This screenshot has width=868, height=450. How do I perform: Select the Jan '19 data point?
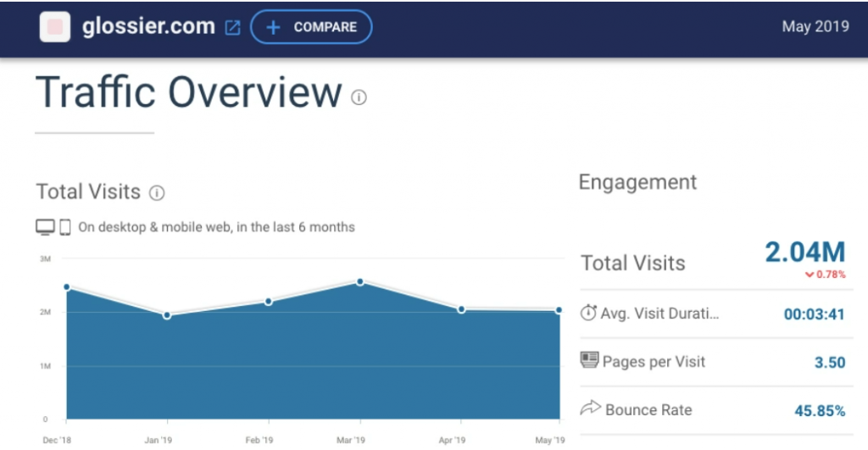click(167, 315)
